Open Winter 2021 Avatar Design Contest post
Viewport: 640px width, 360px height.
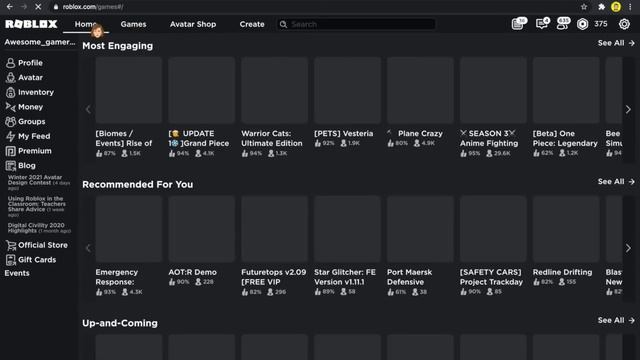[x=38, y=182]
